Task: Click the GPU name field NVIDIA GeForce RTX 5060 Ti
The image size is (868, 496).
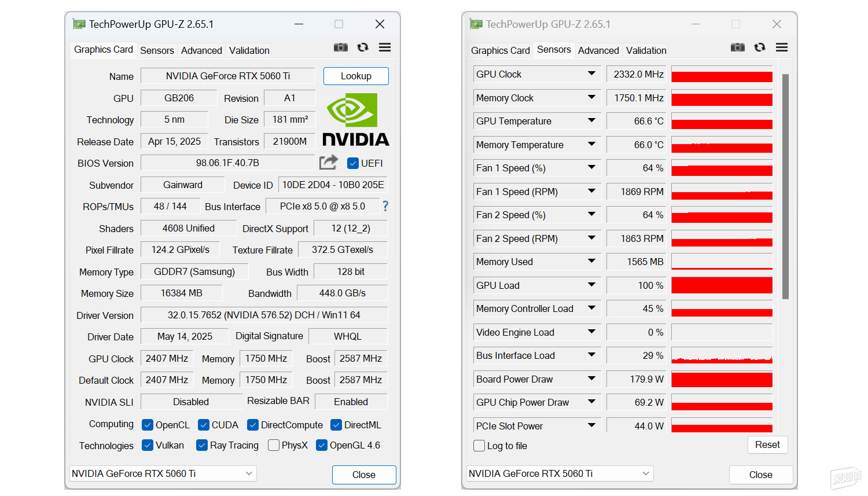Action: (x=228, y=76)
